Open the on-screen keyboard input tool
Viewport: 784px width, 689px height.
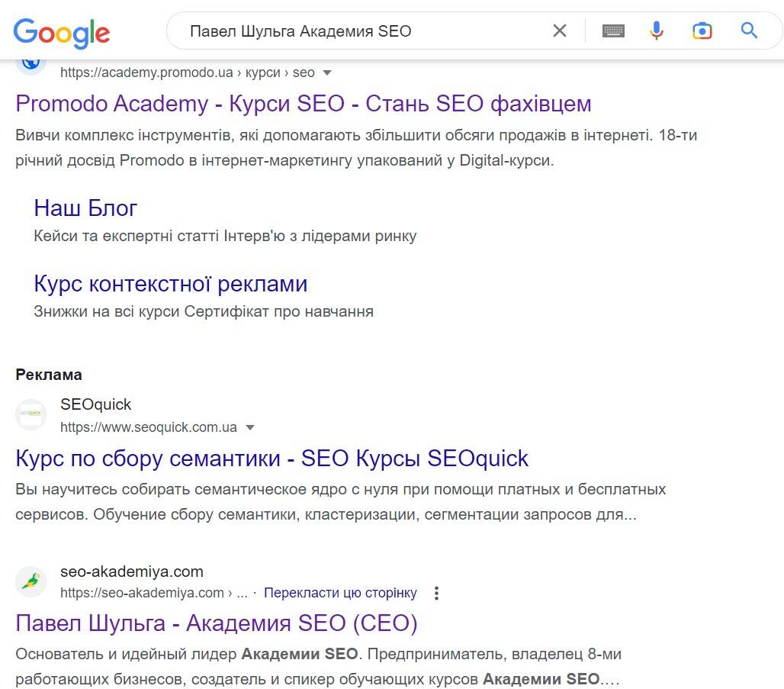[613, 31]
